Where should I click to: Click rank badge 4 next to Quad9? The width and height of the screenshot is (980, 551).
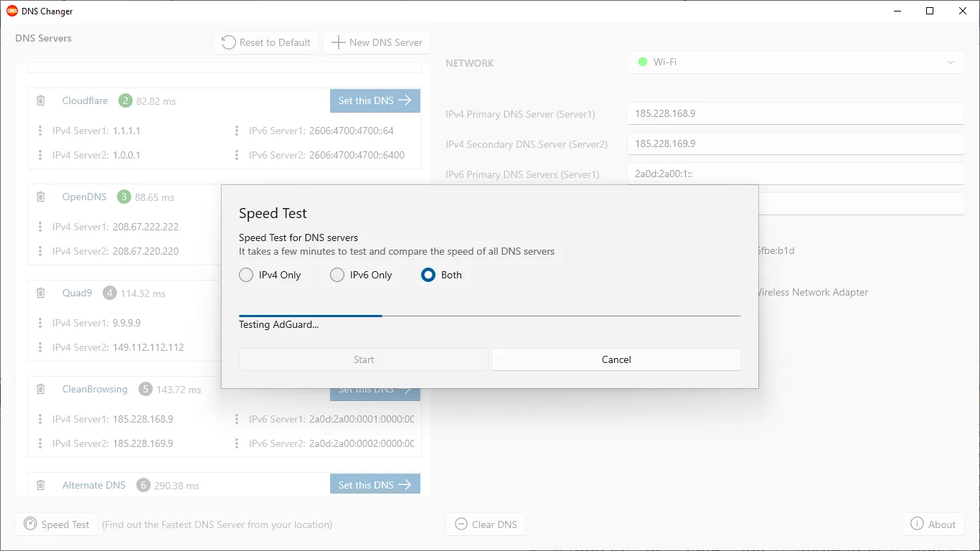tap(110, 293)
